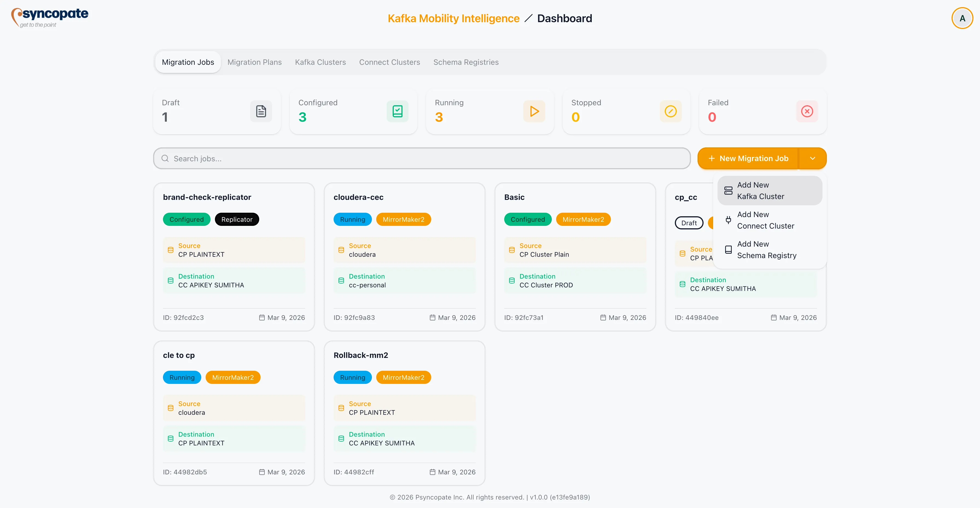
Task: Click the Stopped status icon
Action: coord(670,111)
